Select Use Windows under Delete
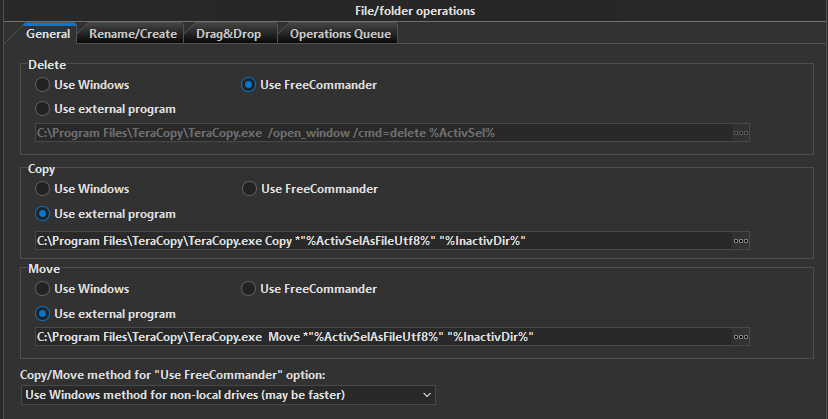828x419 pixels. tap(43, 85)
